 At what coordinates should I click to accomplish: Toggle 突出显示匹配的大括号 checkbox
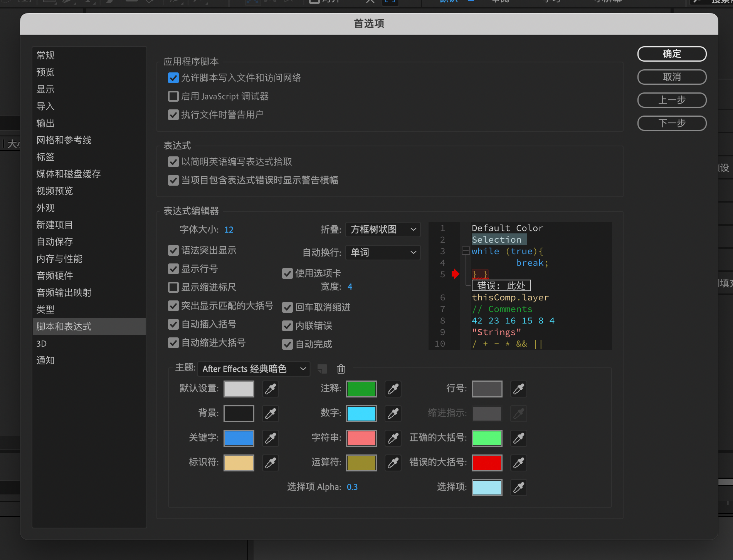173,306
